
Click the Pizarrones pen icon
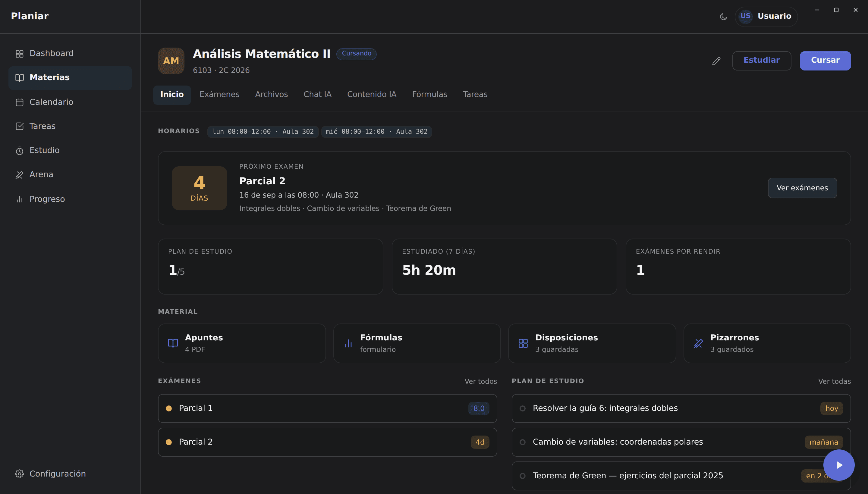698,343
